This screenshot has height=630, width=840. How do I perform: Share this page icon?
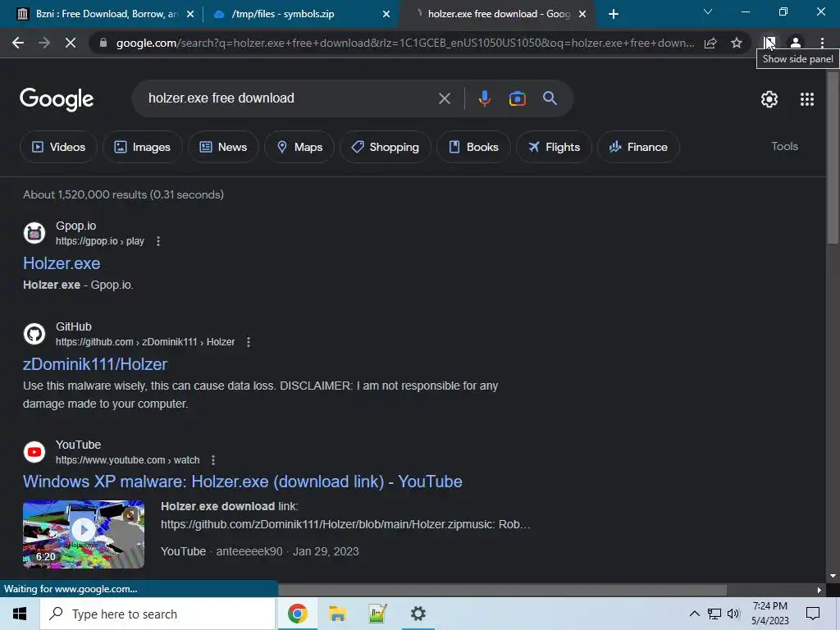coord(710,43)
